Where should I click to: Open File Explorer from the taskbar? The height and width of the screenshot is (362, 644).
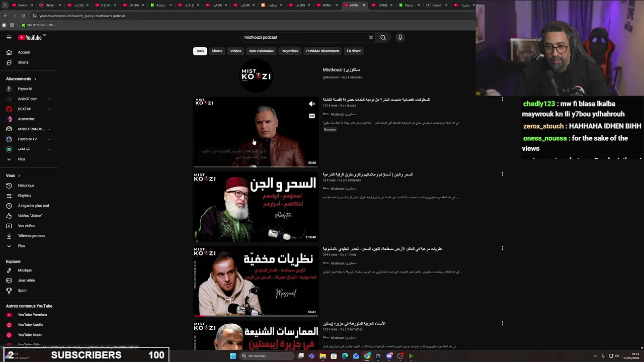(x=323, y=356)
